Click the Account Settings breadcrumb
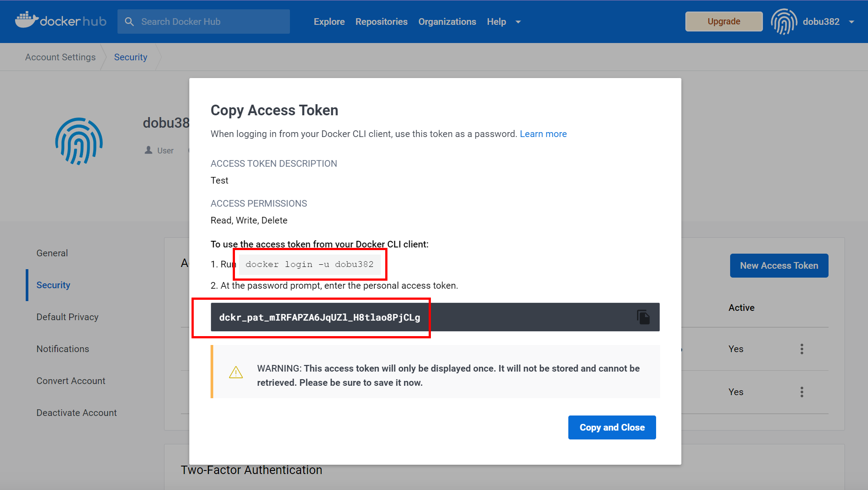Image resolution: width=868 pixels, height=490 pixels. [x=60, y=57]
